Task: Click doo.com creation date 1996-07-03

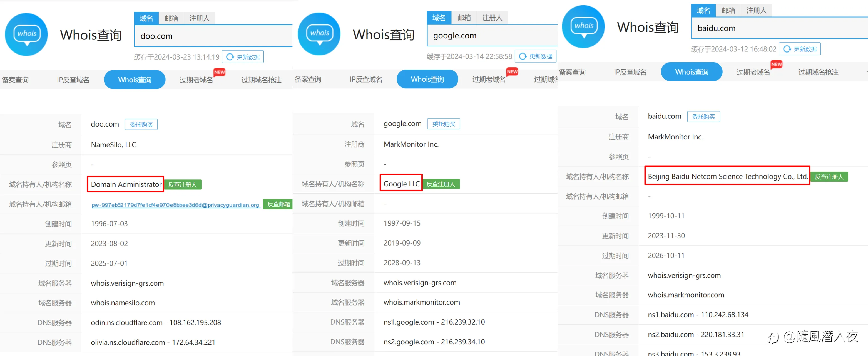Action: pyautogui.click(x=109, y=224)
